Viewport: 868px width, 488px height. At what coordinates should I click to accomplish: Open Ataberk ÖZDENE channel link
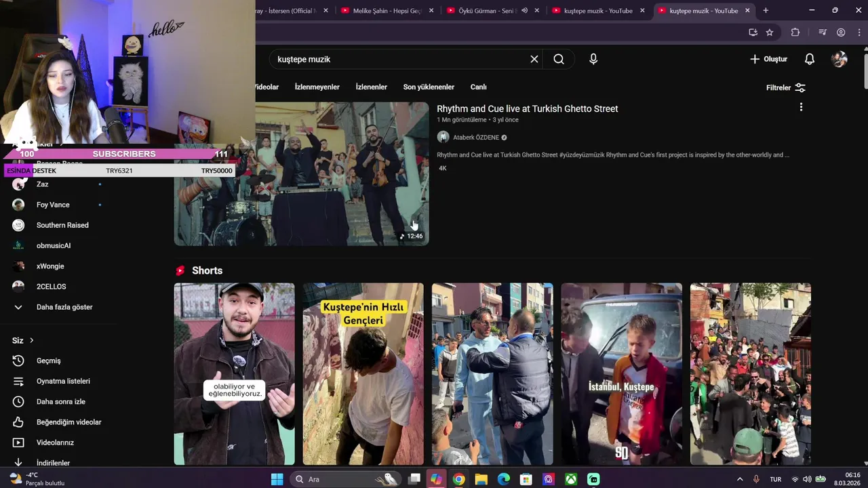pyautogui.click(x=476, y=138)
